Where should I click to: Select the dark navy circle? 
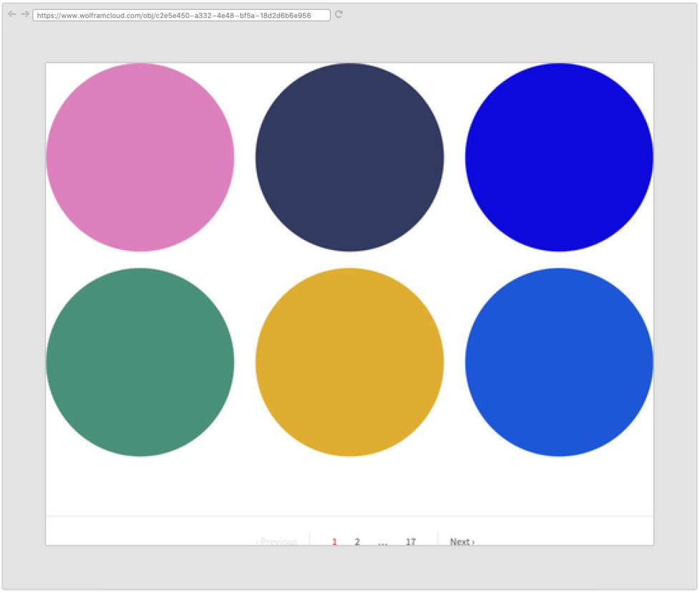[349, 158]
